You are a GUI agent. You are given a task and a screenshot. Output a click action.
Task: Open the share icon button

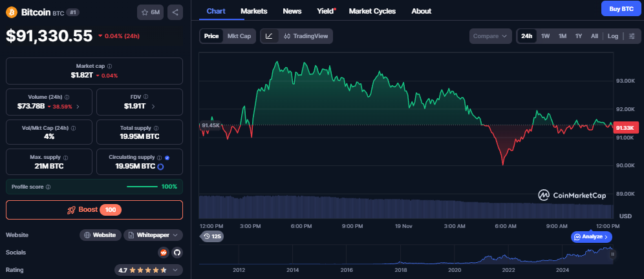(175, 12)
